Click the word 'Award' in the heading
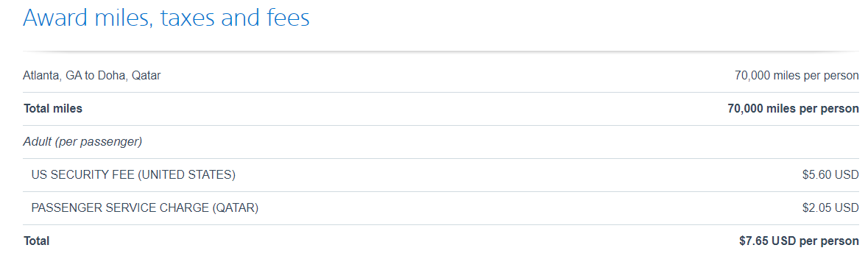The image size is (868, 270). click(57, 18)
